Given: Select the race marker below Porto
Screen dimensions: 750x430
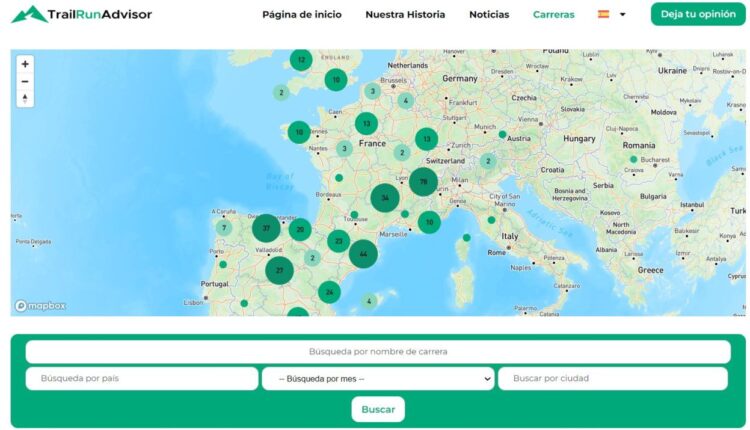Looking at the screenshot, I should [x=223, y=265].
